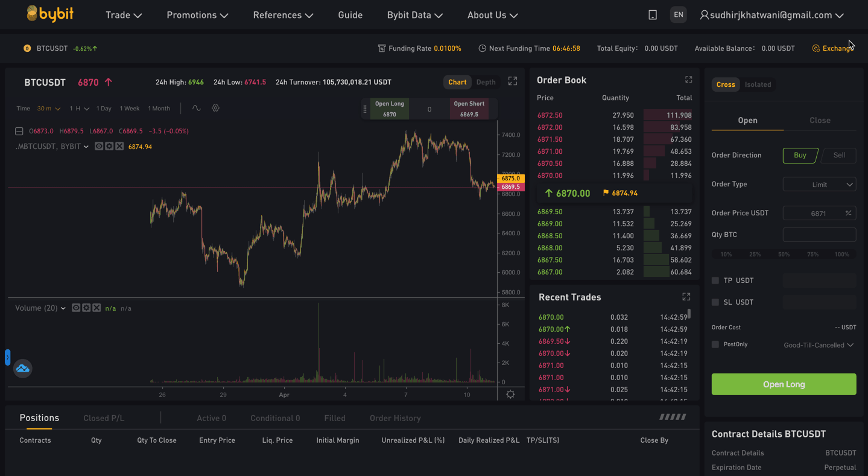868x476 pixels.
Task: Remove the .MBTCUSDT indicator
Action: click(x=119, y=146)
